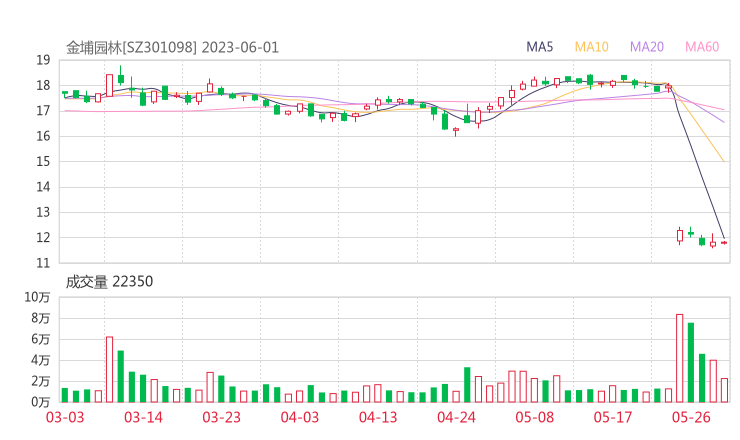Image resolution: width=740 pixels, height=440 pixels.
Task: Click the 04-03 date axis label
Action: [300, 417]
